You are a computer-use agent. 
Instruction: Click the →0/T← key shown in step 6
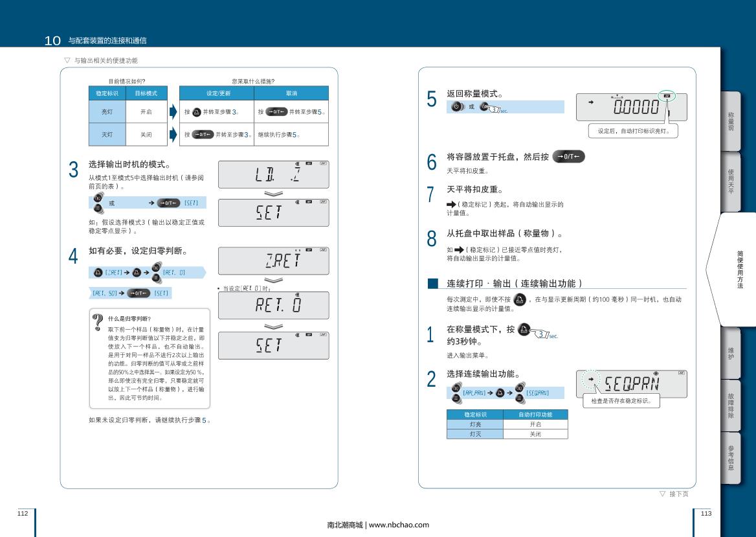point(568,157)
